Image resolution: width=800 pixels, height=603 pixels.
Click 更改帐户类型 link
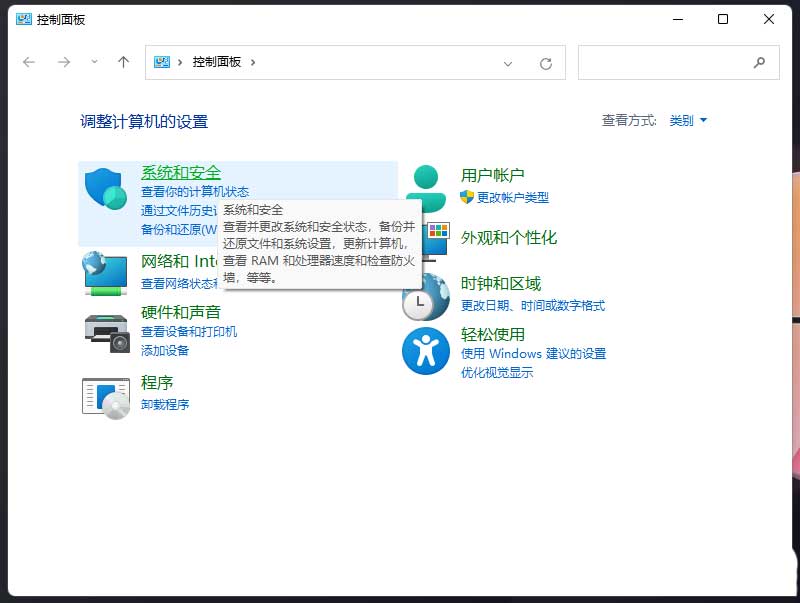512,198
